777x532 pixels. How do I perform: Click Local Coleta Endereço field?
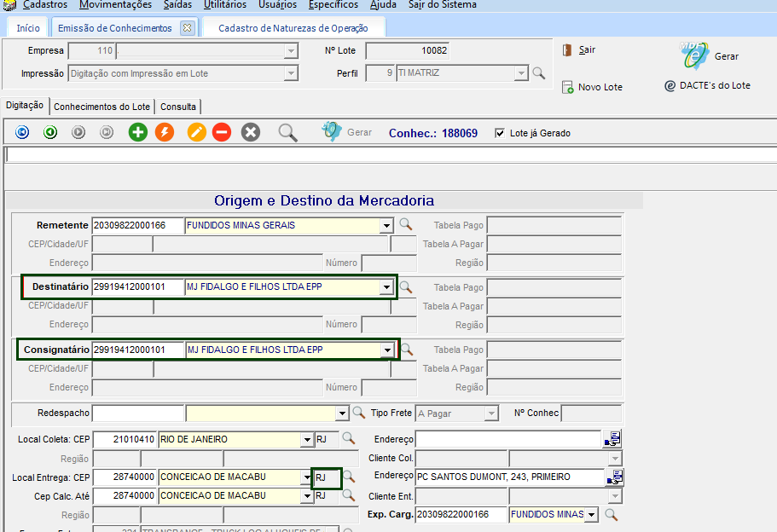pyautogui.click(x=508, y=439)
